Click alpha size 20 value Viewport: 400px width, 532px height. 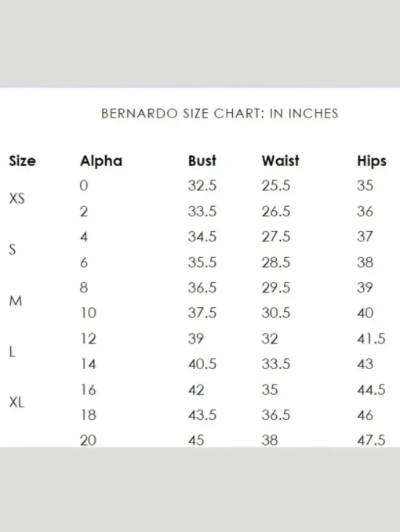pos(89,440)
